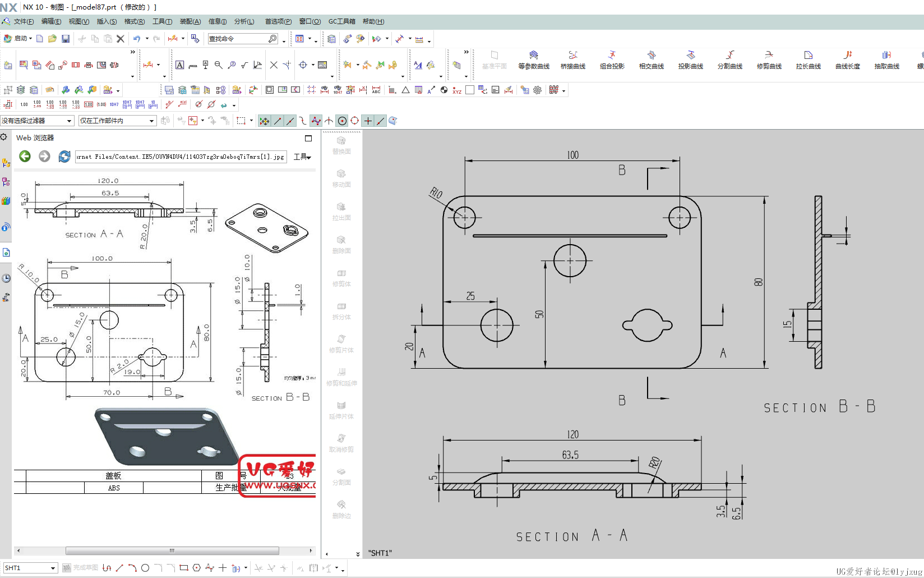Open the Undo history dropdown arrow

click(x=147, y=39)
